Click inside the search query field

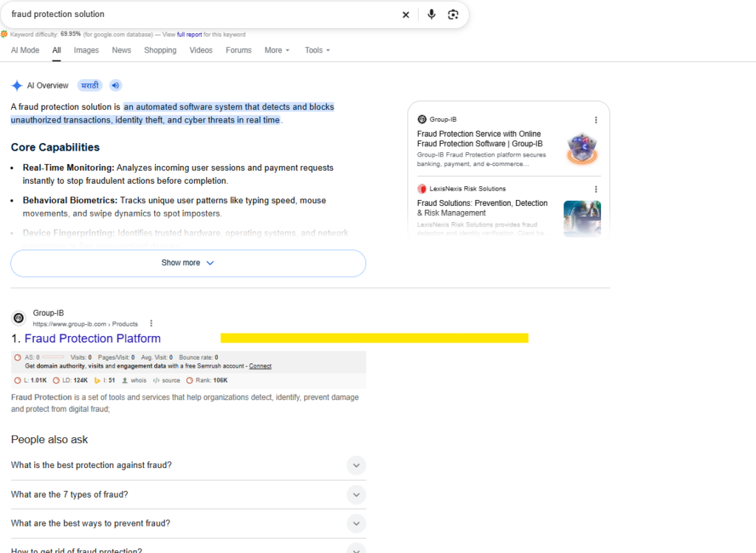pos(202,15)
